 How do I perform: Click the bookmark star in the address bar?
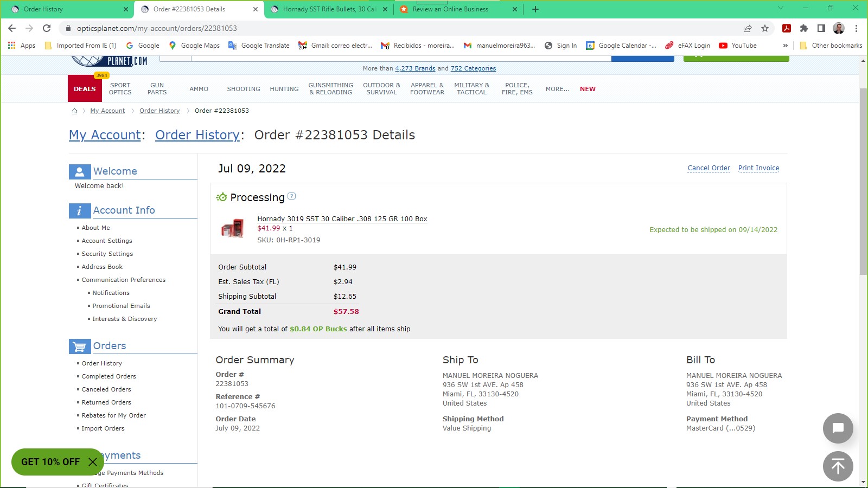(x=765, y=28)
